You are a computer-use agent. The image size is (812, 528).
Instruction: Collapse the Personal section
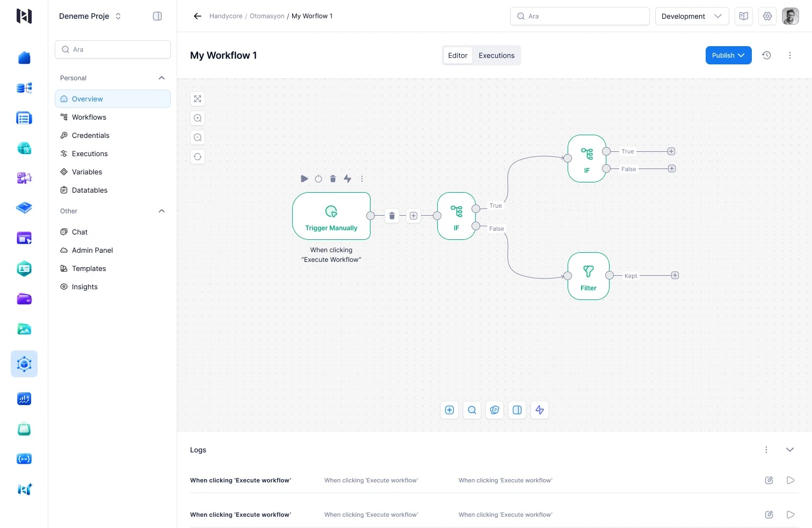click(x=162, y=78)
